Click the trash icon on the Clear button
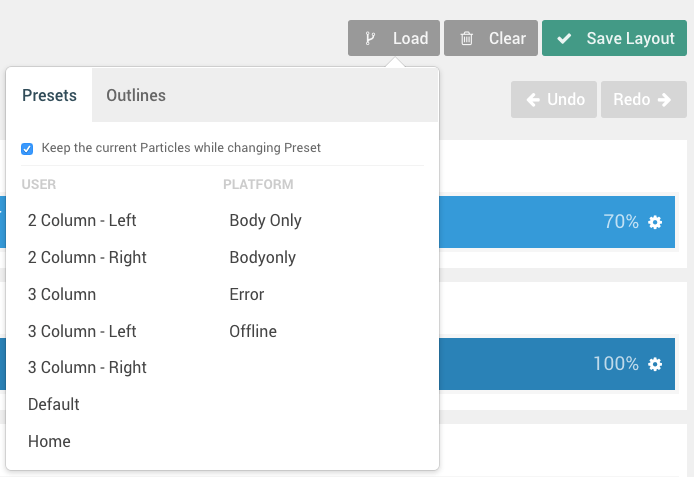This screenshot has height=477, width=694. [x=467, y=39]
